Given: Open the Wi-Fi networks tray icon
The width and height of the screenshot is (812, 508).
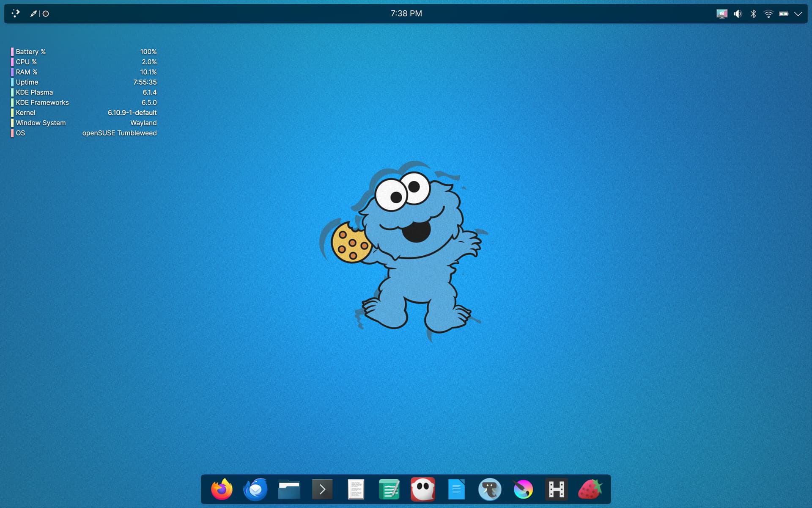Looking at the screenshot, I should click(768, 14).
